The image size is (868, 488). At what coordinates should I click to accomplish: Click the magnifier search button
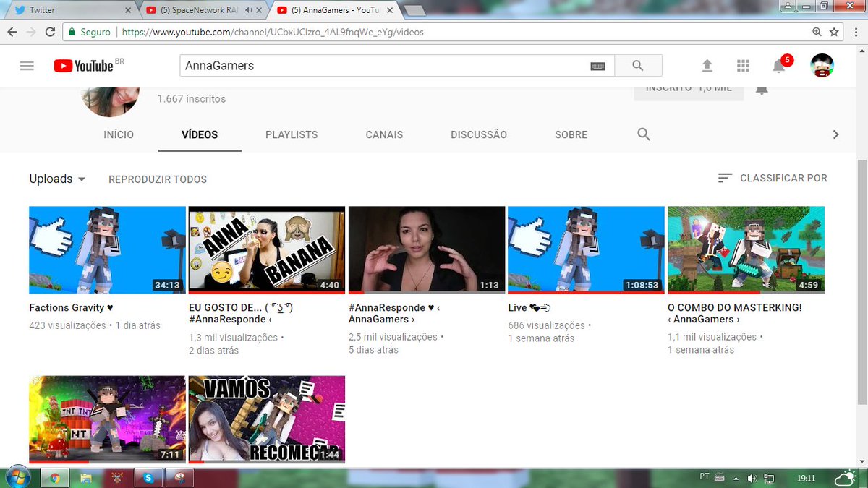pyautogui.click(x=638, y=66)
